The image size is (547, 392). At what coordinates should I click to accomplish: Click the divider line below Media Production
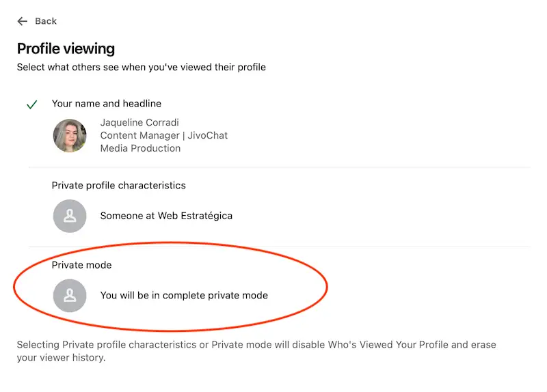[279, 167]
